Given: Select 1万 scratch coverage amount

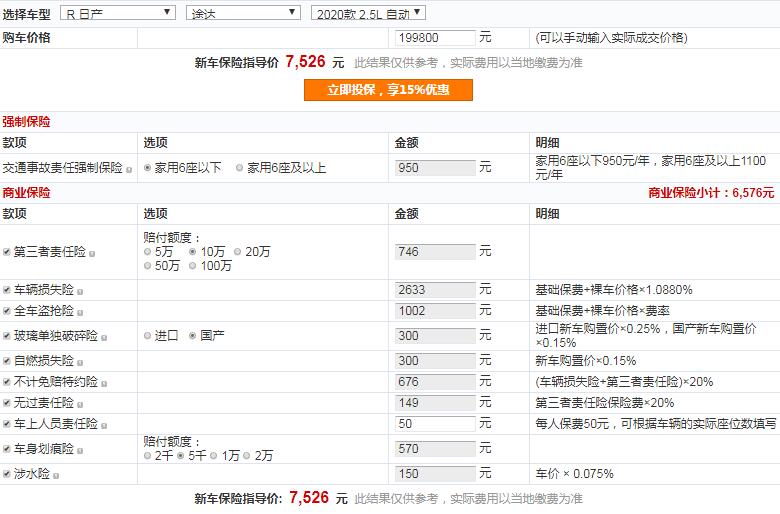Looking at the screenshot, I should click(213, 456).
